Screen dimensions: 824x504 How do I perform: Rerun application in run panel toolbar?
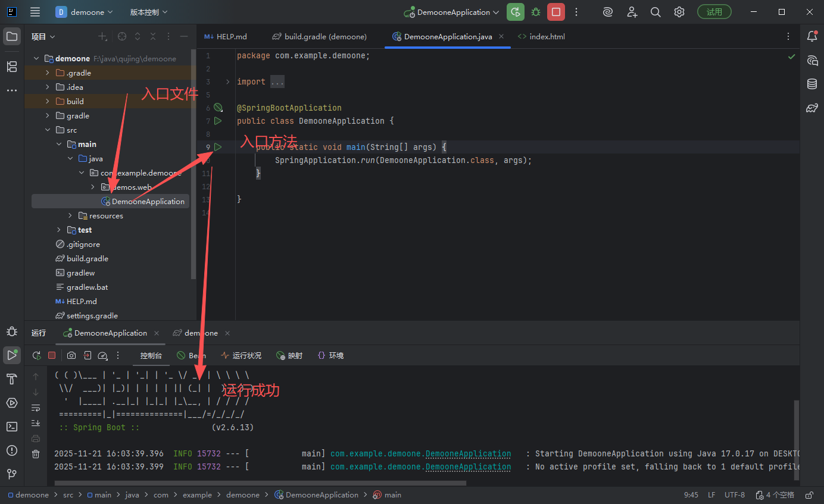[37, 355]
